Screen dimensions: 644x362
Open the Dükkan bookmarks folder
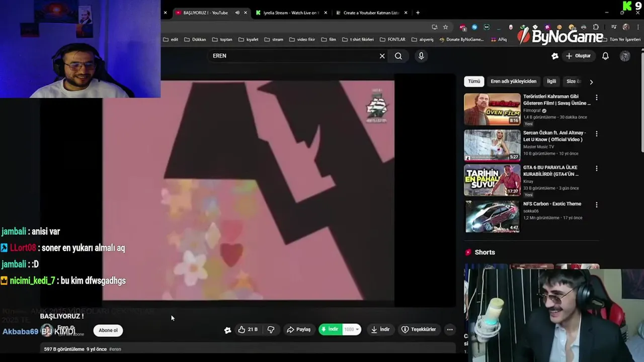tap(195, 39)
